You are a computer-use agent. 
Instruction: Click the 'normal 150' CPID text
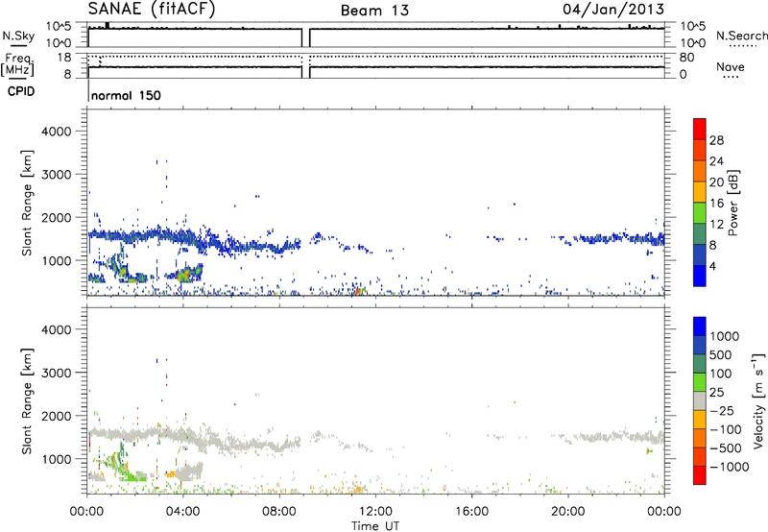click(x=126, y=95)
